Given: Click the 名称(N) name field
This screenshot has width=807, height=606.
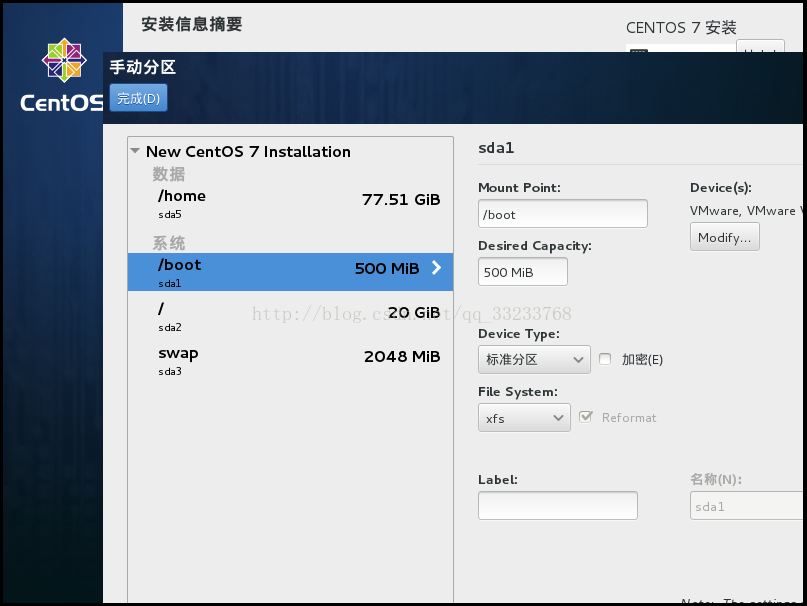Looking at the screenshot, I should [747, 506].
